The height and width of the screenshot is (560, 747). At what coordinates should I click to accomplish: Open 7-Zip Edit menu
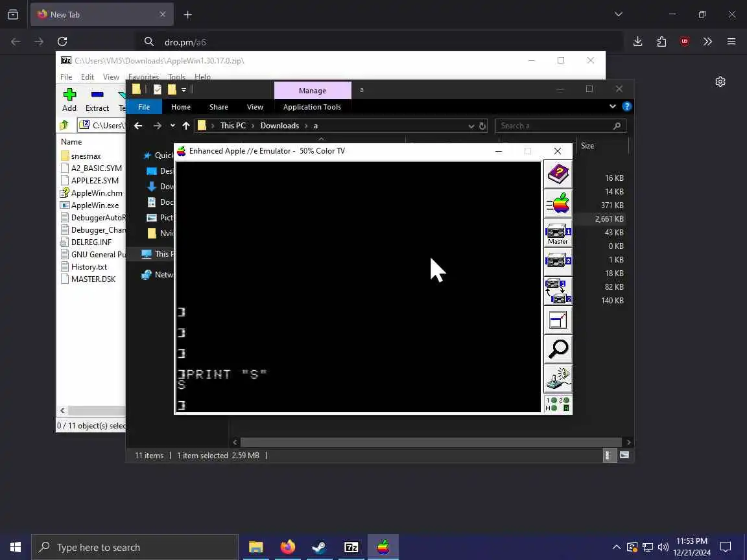87,76
